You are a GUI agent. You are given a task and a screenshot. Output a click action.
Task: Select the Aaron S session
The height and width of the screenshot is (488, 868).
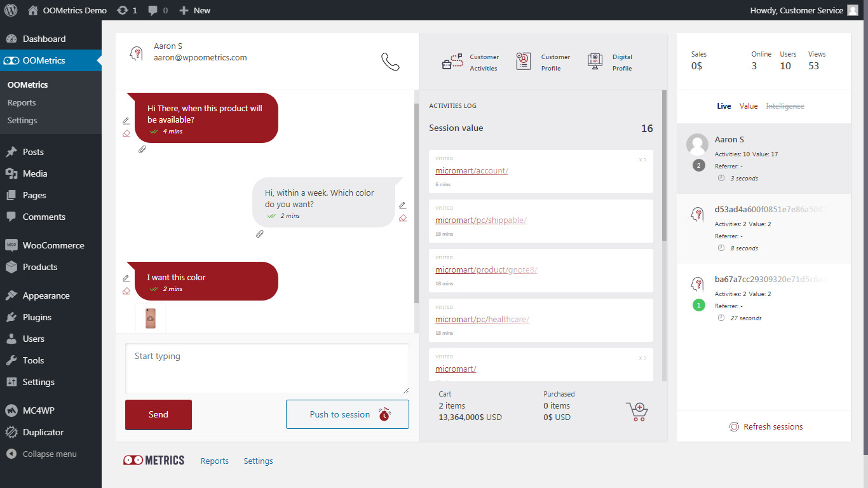click(764, 159)
